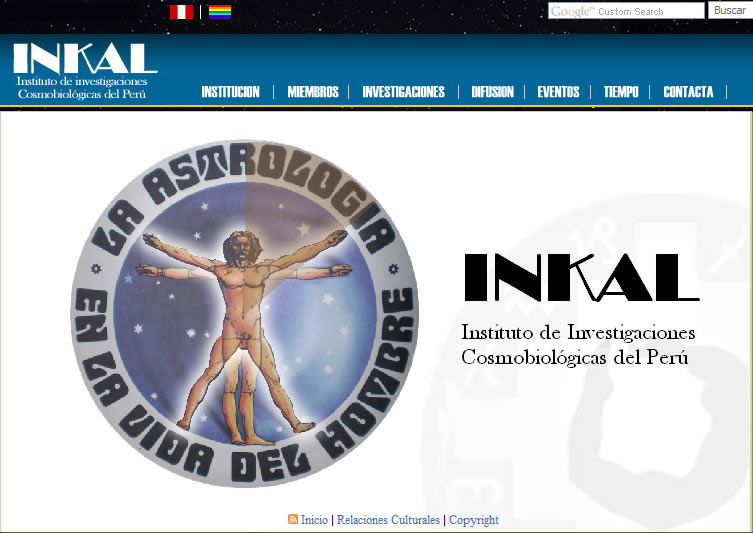Image resolution: width=753 pixels, height=533 pixels.
Task: Click the large black INKAL logo
Action: tap(582, 278)
